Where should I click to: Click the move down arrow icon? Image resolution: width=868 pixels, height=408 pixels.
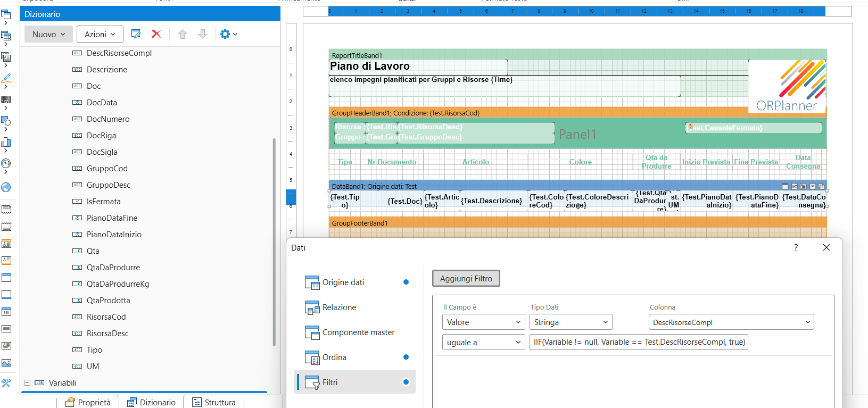pyautogui.click(x=203, y=34)
